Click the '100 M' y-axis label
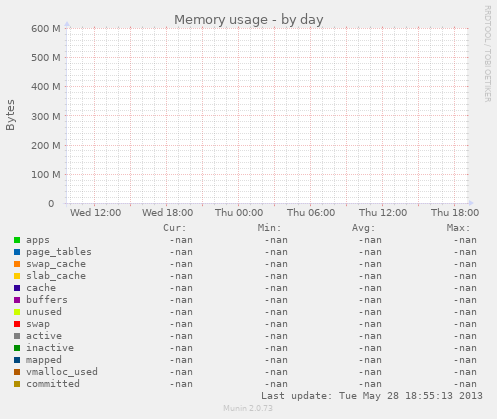 click(x=46, y=175)
